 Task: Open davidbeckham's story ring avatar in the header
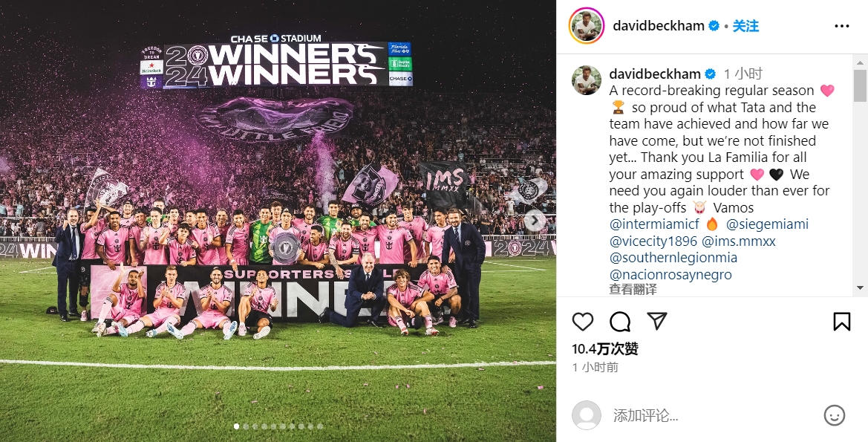587,25
